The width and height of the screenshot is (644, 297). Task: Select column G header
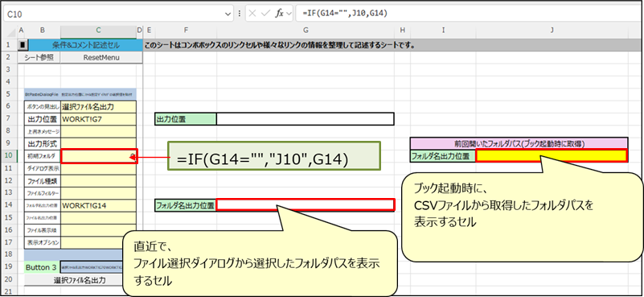(306, 30)
